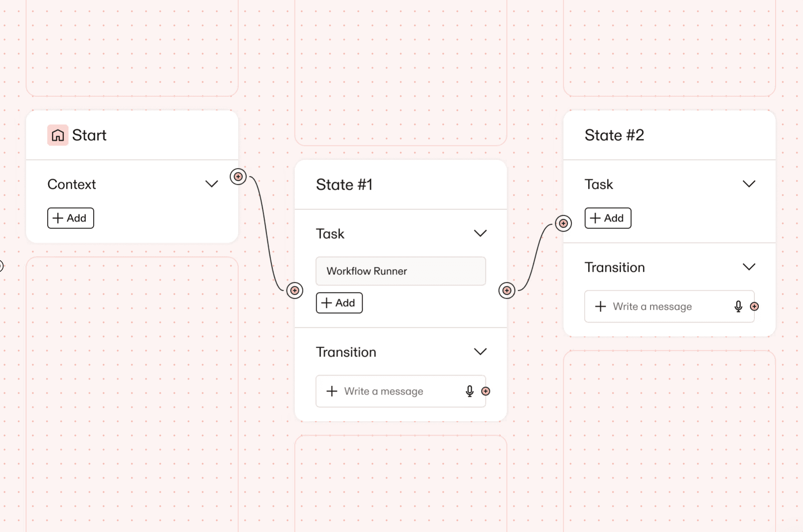The image size is (803, 532).
Task: Click microphone icon in State #2 message box
Action: point(738,306)
